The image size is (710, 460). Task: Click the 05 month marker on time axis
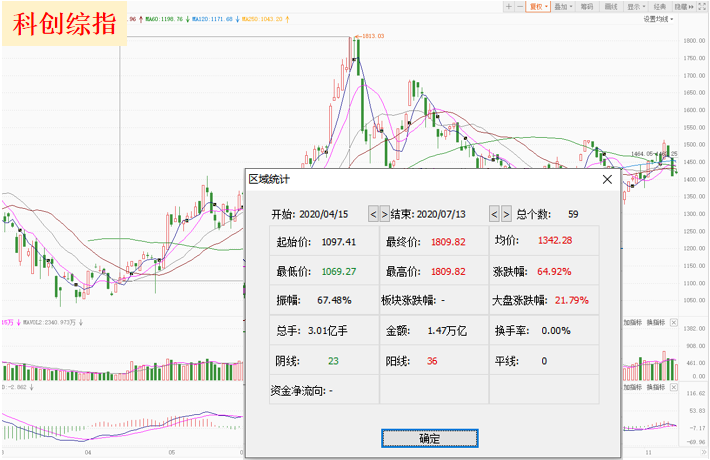172,452
